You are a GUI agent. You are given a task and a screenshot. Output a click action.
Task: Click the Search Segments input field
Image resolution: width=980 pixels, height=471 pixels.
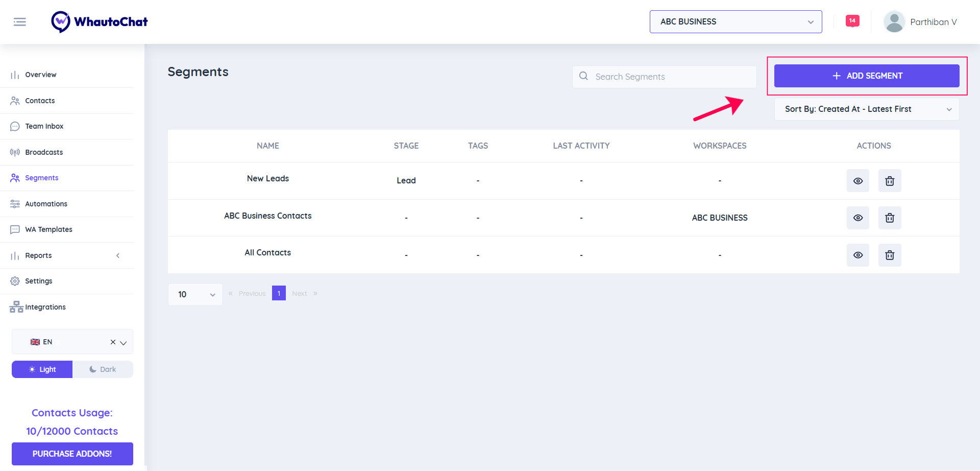point(664,76)
